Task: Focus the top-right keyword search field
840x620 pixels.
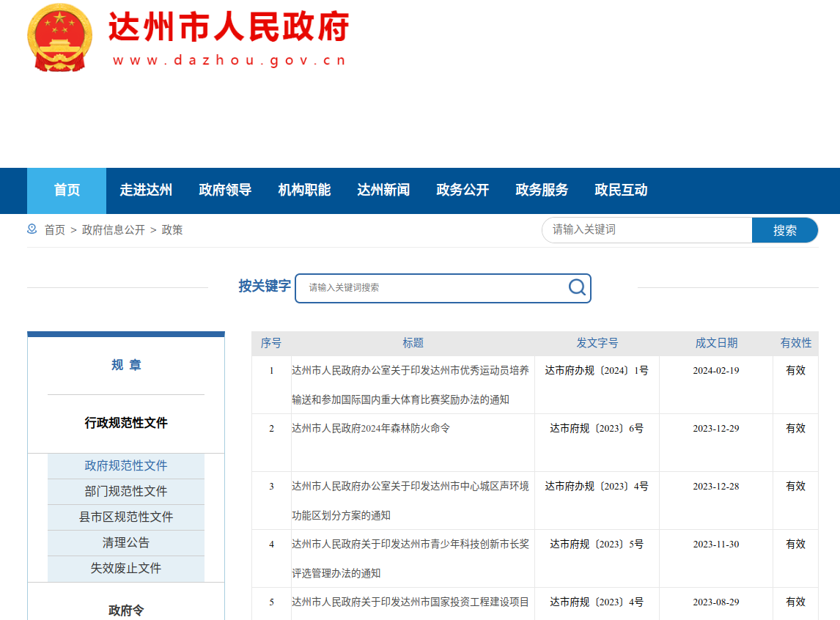Action: [x=646, y=230]
